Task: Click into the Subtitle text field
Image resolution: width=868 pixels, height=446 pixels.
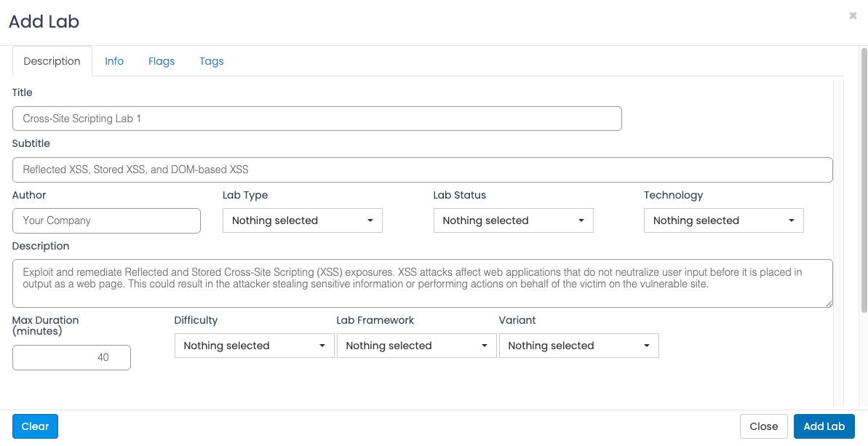Action: point(422,170)
